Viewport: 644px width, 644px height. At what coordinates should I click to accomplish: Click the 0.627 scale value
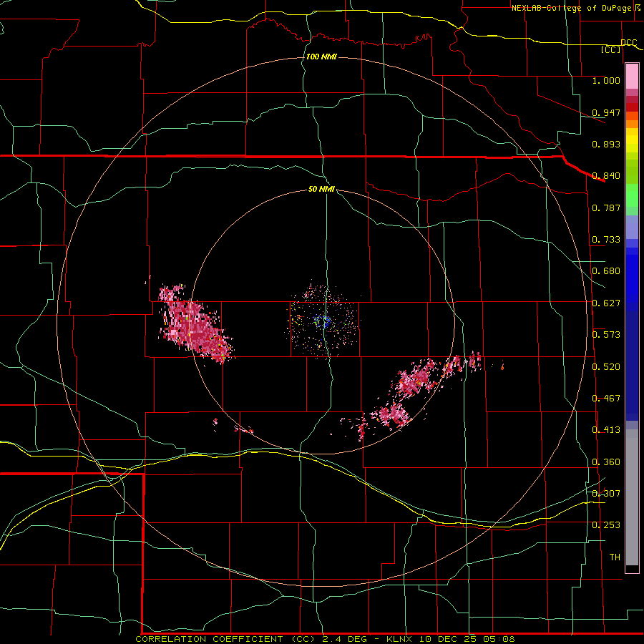(x=606, y=303)
